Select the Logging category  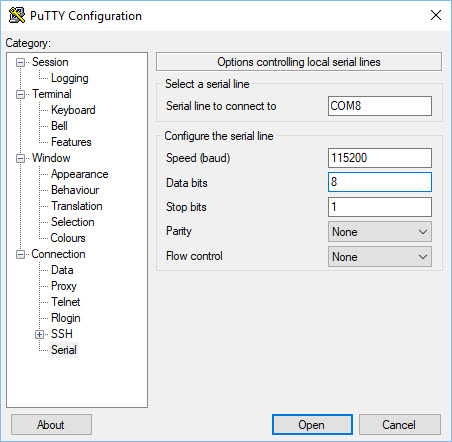click(x=70, y=78)
